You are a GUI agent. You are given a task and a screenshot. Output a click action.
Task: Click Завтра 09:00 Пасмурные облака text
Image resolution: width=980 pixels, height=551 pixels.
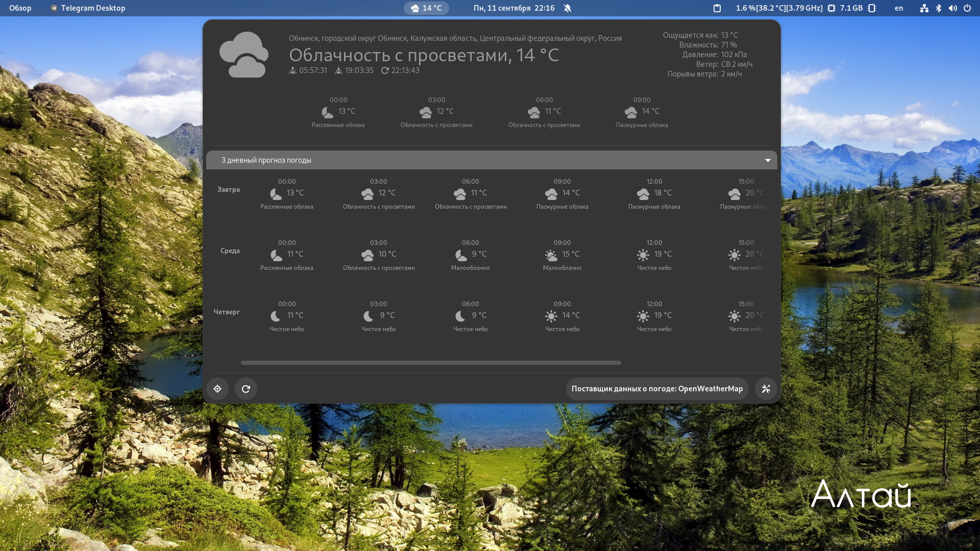(562, 207)
